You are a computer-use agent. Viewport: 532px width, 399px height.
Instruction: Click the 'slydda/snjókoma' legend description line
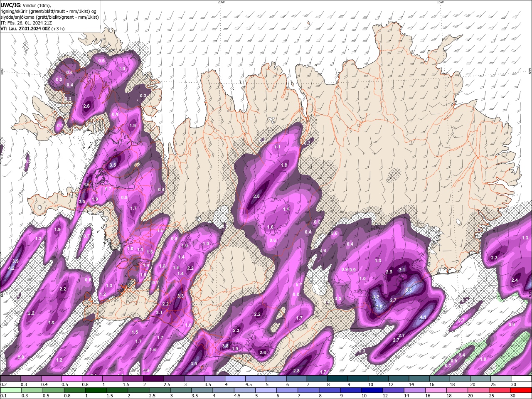pos(49,17)
